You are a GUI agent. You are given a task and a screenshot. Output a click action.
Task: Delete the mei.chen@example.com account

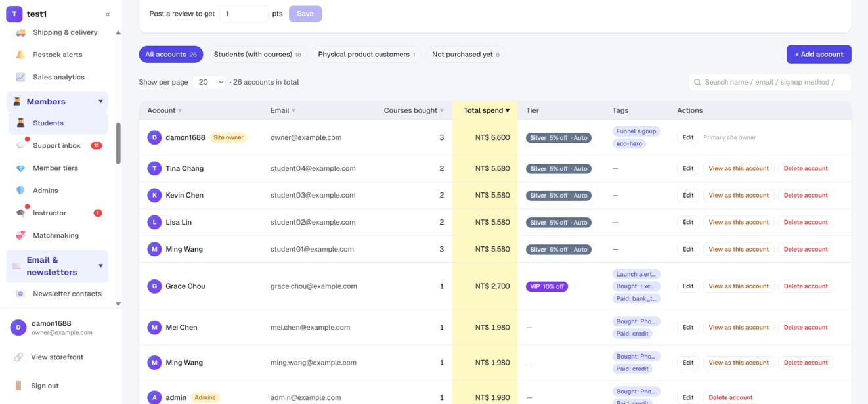(806, 327)
